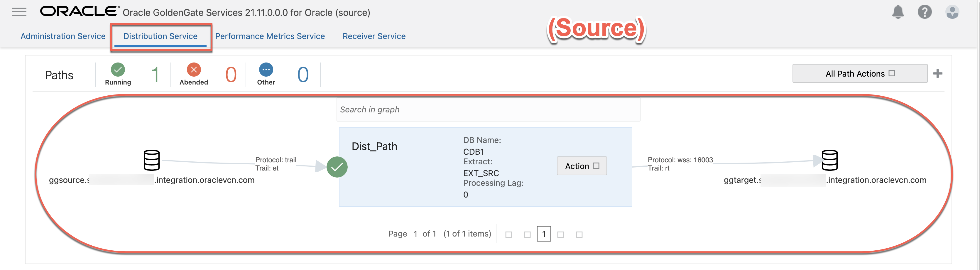Viewport: 980px width, 270px height.
Task: Switch to the Receiver Service tab
Action: point(374,36)
